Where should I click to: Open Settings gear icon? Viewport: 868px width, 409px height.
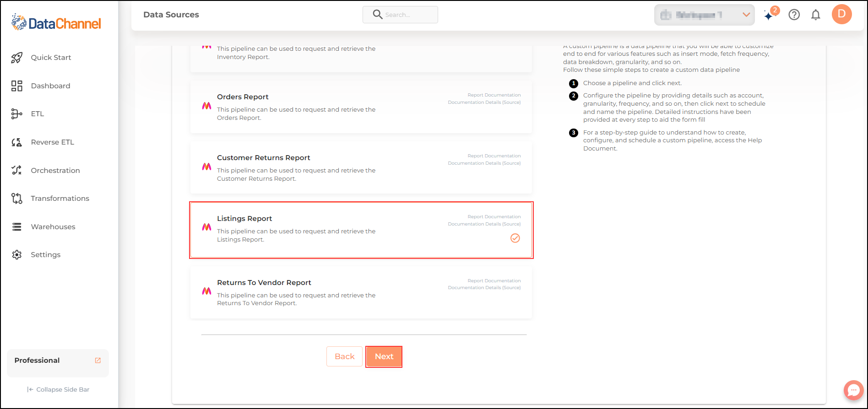click(x=17, y=255)
